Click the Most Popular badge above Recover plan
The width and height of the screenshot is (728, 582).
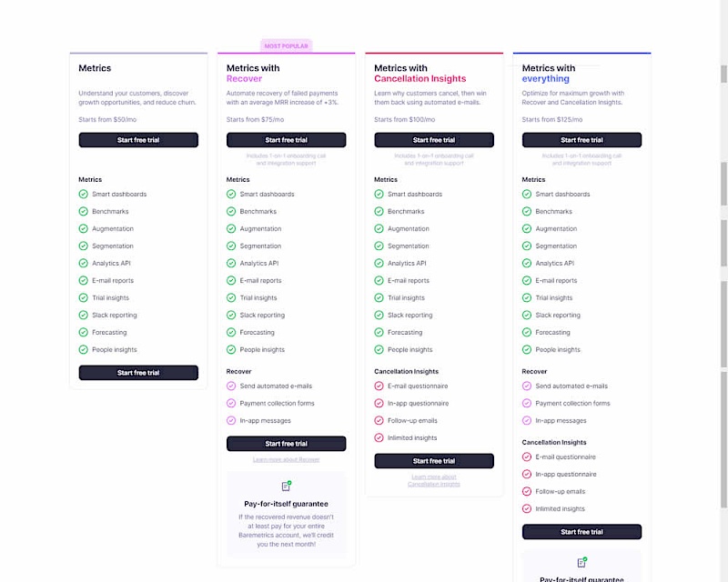click(286, 45)
